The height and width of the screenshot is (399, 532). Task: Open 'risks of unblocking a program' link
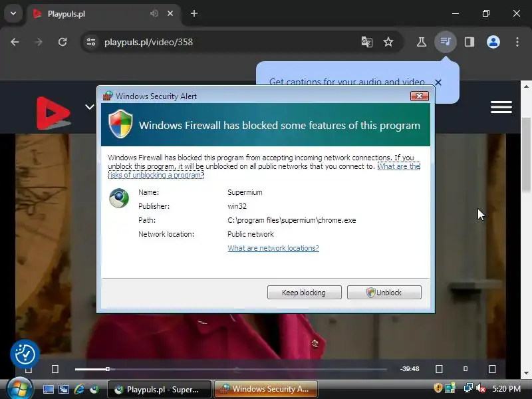(156, 175)
